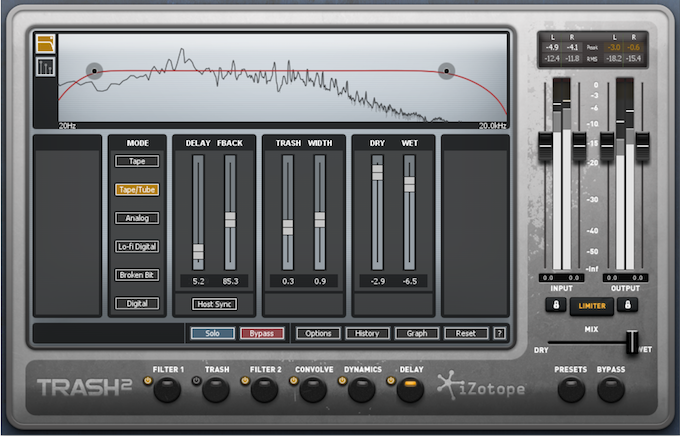The image size is (680, 436).
Task: Click the Dry slider handle
Action: [377, 172]
